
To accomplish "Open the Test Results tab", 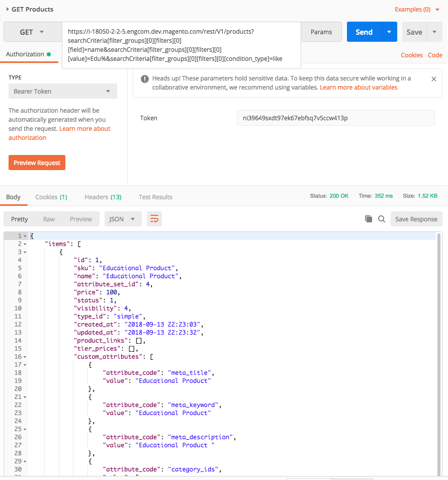I will coord(155,197).
